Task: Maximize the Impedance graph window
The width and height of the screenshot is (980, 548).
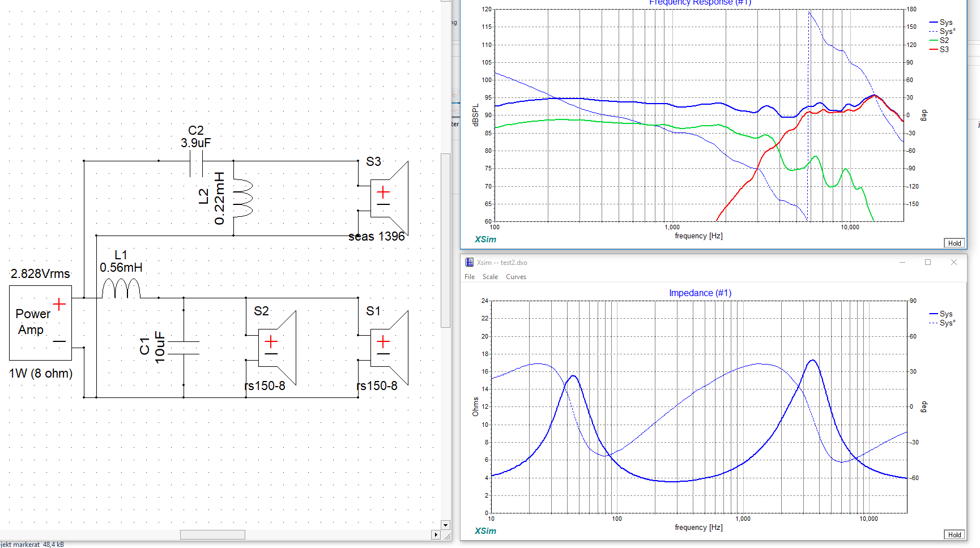Action: (x=928, y=262)
